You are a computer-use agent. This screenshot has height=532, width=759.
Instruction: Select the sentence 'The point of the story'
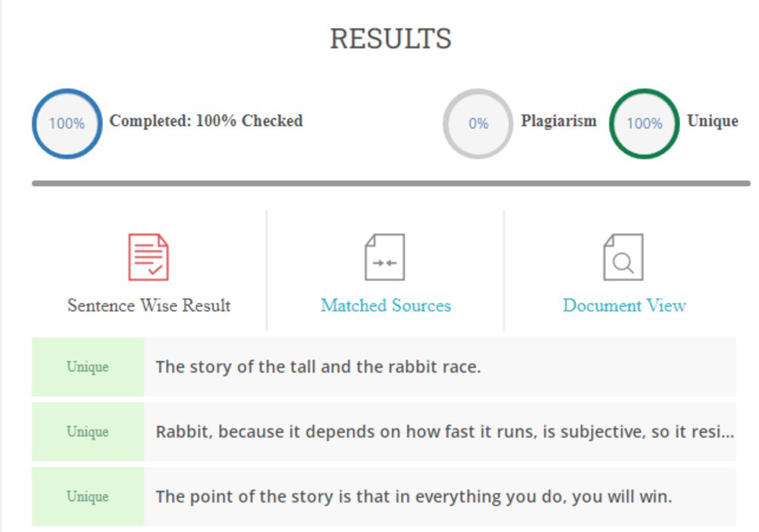414,496
